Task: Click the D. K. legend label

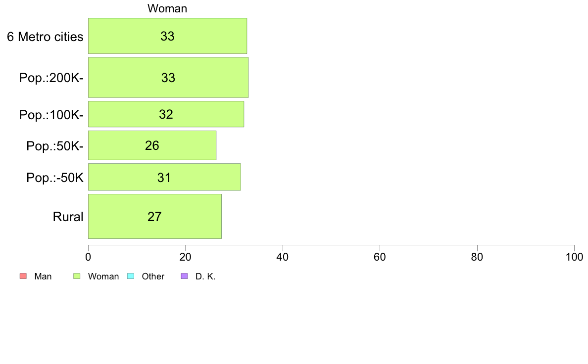Action: [x=205, y=276]
